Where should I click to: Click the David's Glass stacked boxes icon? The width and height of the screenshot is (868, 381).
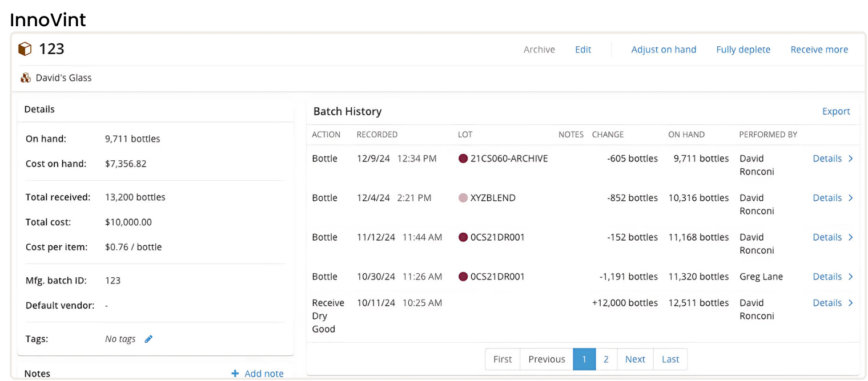(x=26, y=78)
